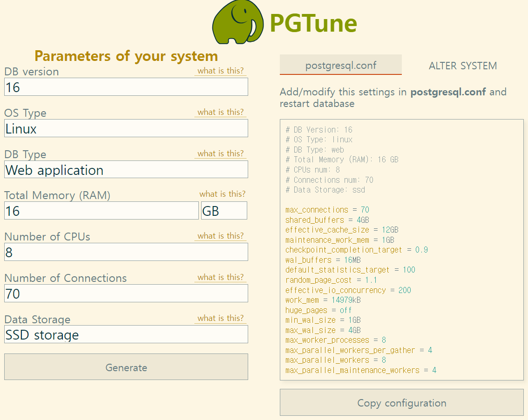Click the 'max_wal_size = 4GB' line
Viewport: 528px width, 420px height.
pos(323,330)
